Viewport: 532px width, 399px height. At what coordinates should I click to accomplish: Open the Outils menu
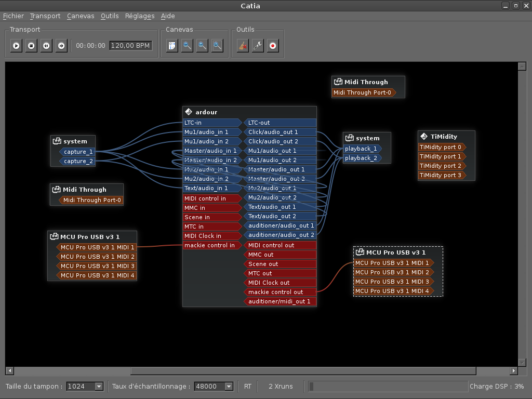[x=110, y=16]
